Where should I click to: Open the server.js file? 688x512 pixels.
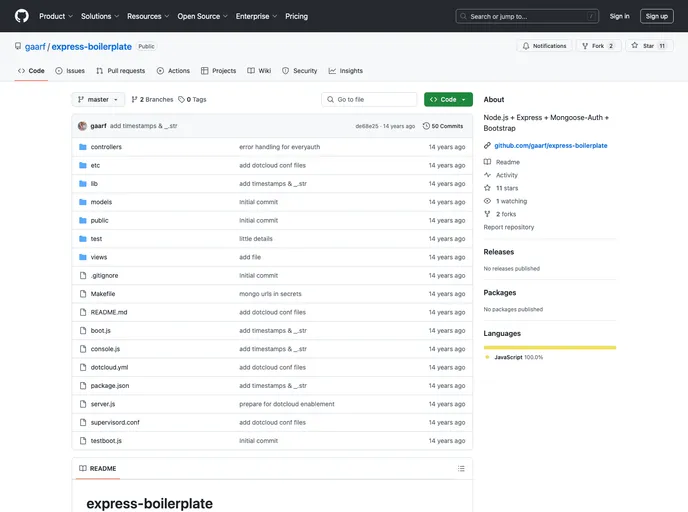click(103, 404)
